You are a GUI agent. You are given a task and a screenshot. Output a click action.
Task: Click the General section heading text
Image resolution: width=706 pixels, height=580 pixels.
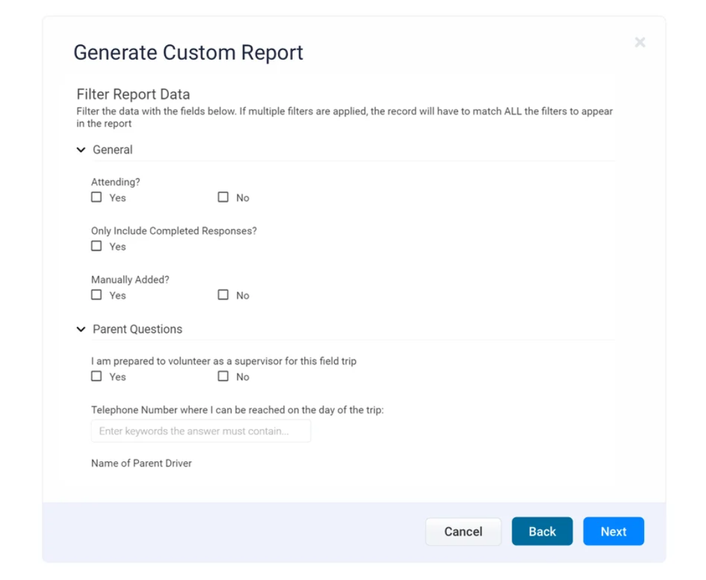coord(112,150)
